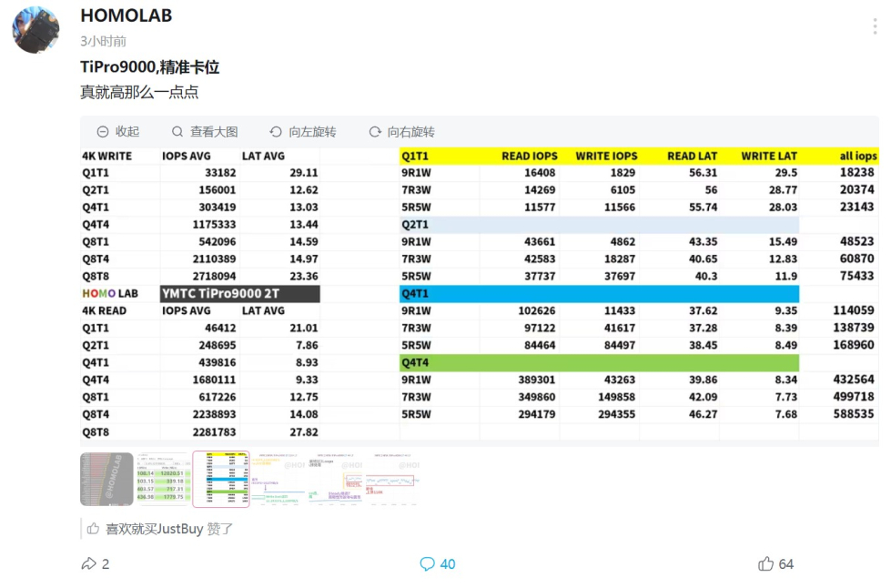891x588 pixels.
Task: Click the value 294355 under WRITE IOPS
Action: [616, 414]
